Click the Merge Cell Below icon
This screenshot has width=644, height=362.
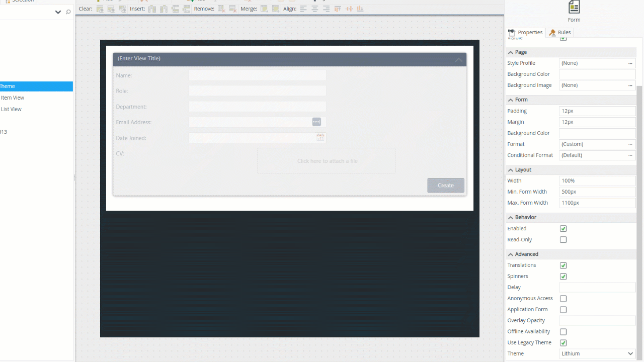point(275,9)
